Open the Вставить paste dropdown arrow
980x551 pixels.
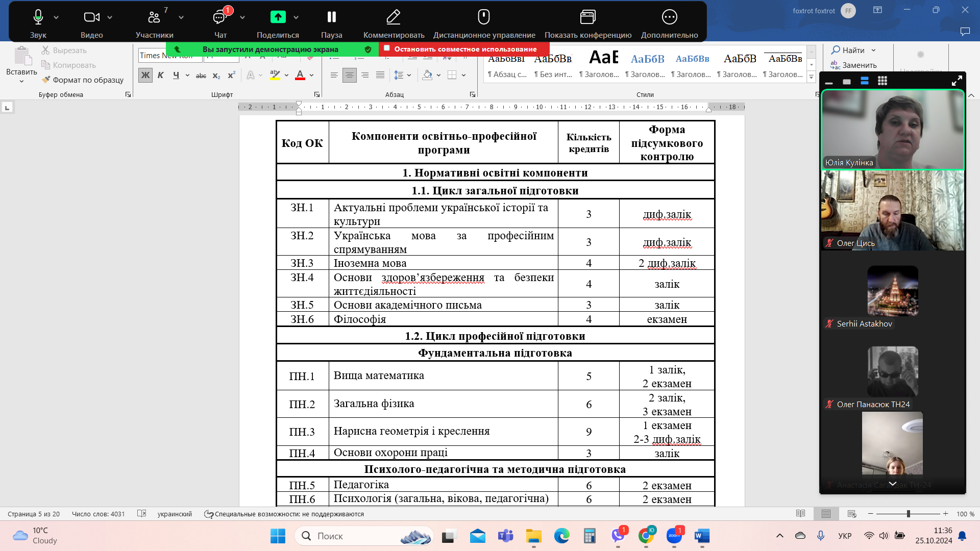click(21, 81)
